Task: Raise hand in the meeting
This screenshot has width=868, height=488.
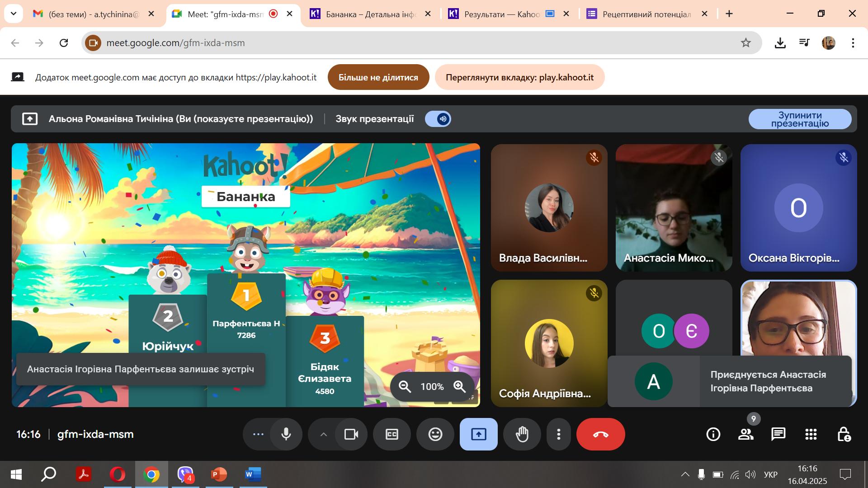Action: 522,434
